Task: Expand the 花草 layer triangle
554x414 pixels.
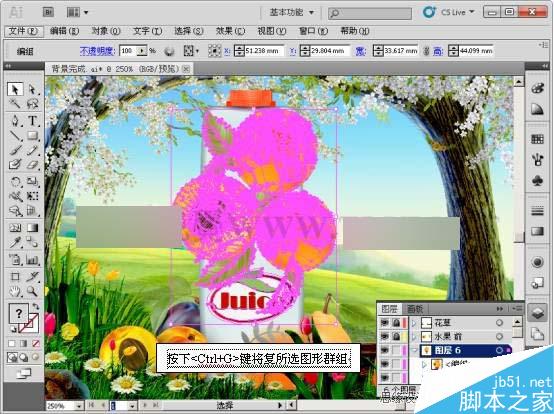Action: point(414,323)
